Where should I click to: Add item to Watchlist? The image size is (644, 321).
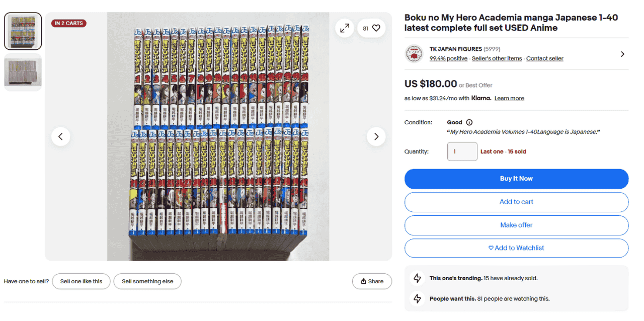[x=516, y=248]
